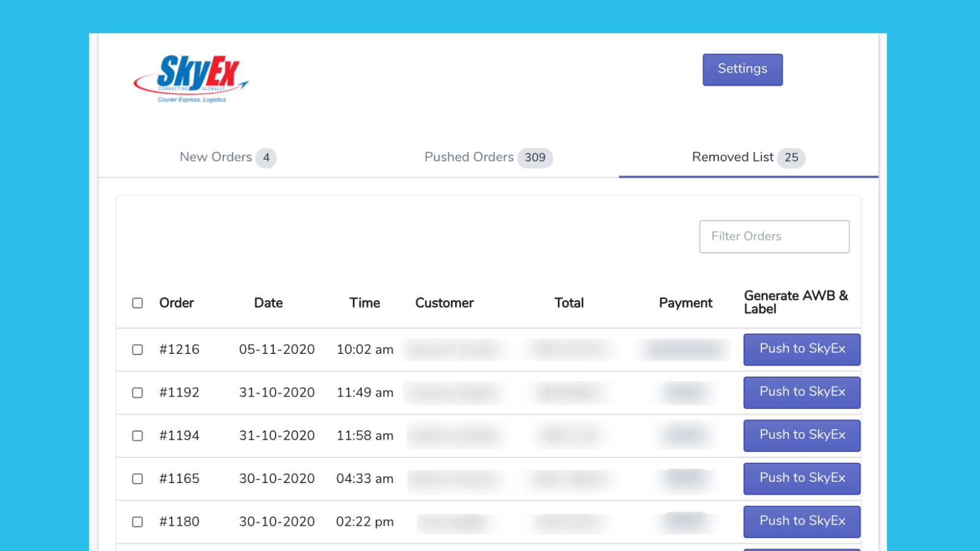Click the Filter Orders input field

pyautogui.click(x=774, y=236)
